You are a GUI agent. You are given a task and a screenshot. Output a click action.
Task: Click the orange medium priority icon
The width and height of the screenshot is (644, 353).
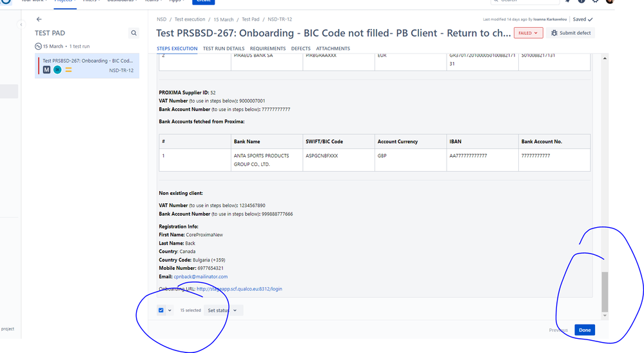68,70
